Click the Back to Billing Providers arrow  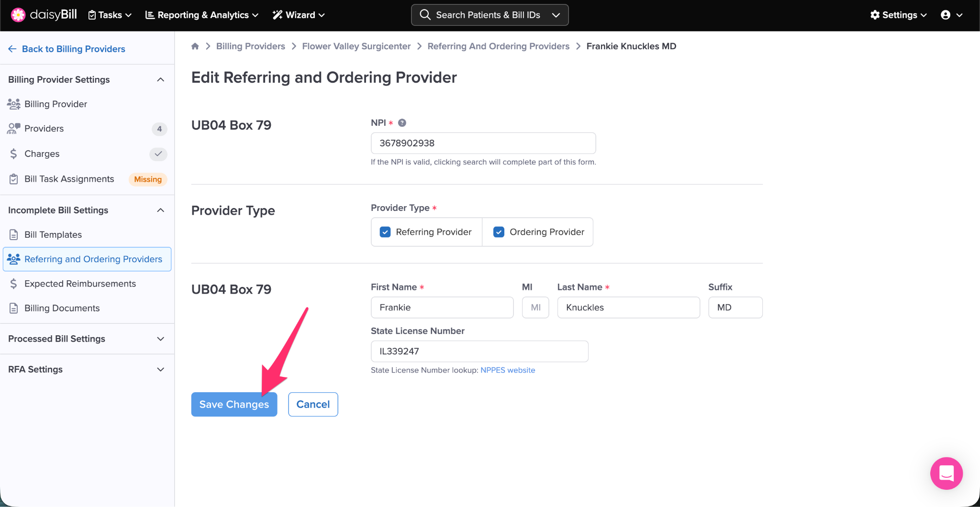12,49
